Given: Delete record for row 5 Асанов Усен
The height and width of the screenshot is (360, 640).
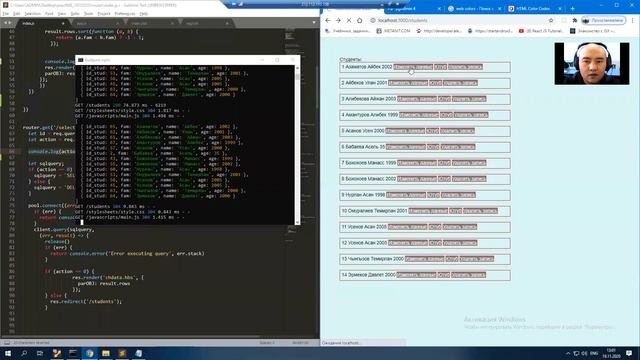Looking at the screenshot, I should coord(457,131).
